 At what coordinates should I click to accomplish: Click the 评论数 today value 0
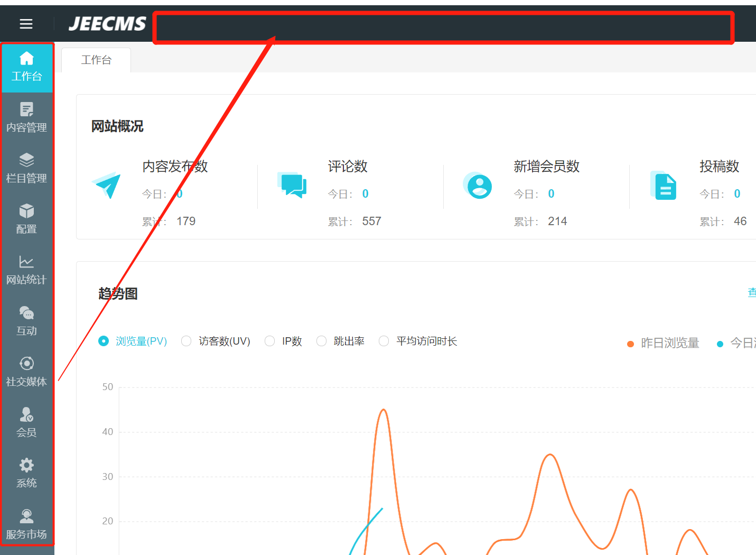pyautogui.click(x=366, y=194)
